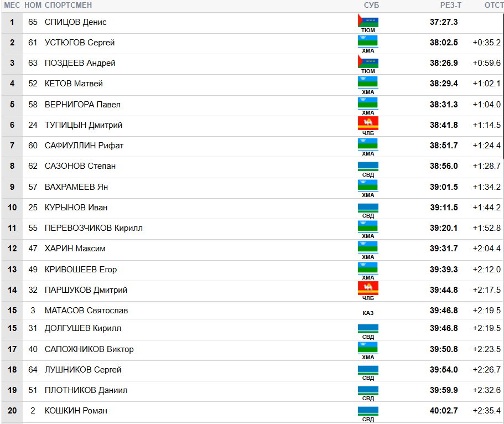
Task: Click the КАЗ label in Матасов row
Action: (x=368, y=313)
